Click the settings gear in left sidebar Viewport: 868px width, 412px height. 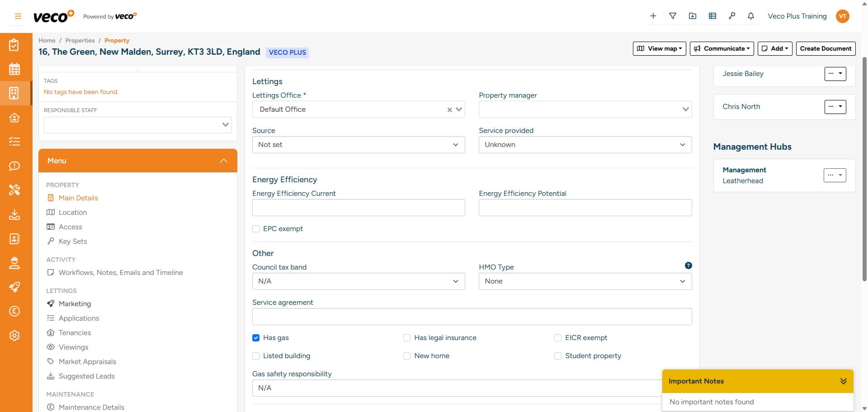[x=14, y=336]
